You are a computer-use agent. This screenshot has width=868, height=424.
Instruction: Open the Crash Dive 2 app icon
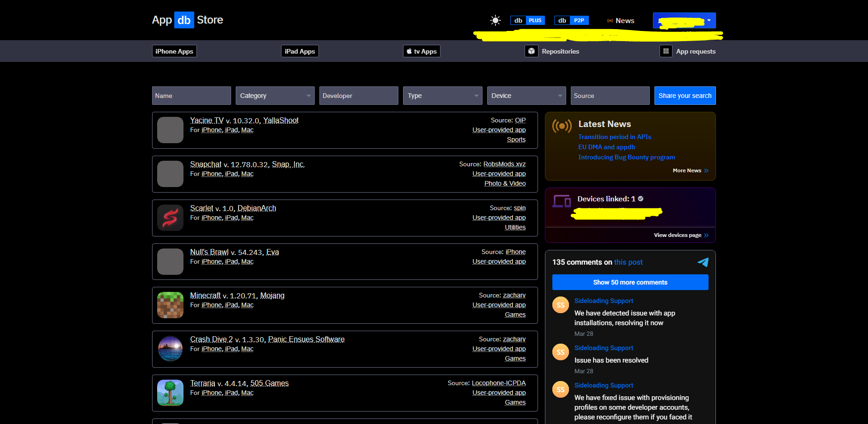(170, 349)
